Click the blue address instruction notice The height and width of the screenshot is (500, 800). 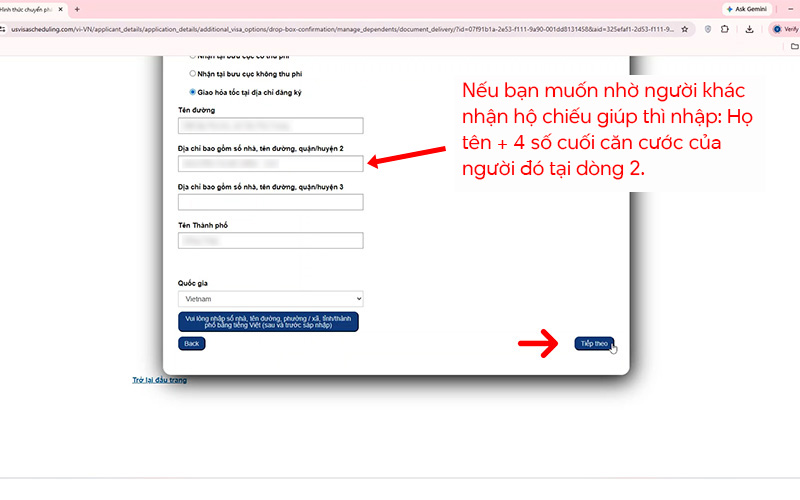click(x=268, y=322)
